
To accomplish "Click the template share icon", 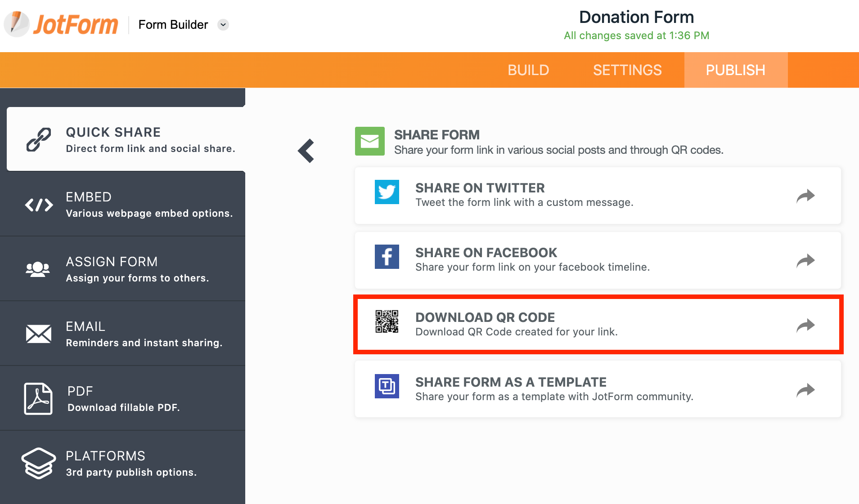I will tap(387, 386).
